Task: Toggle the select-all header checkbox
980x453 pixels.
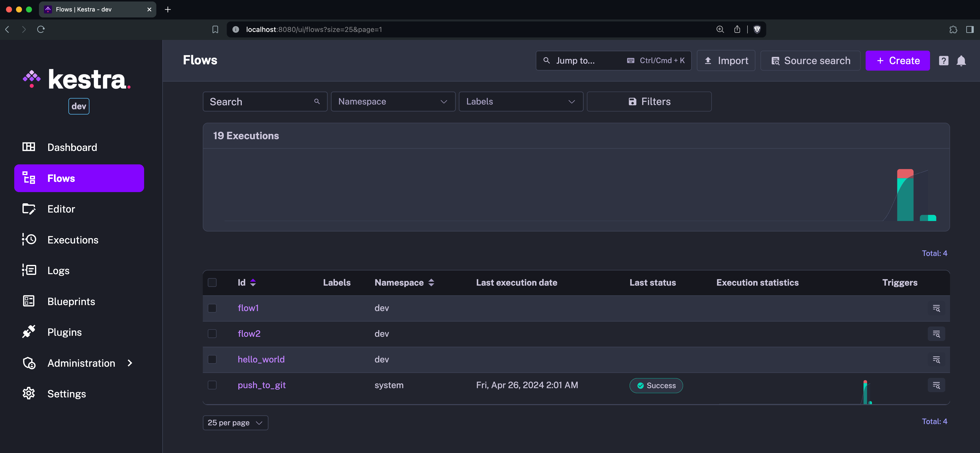Action: pos(212,282)
